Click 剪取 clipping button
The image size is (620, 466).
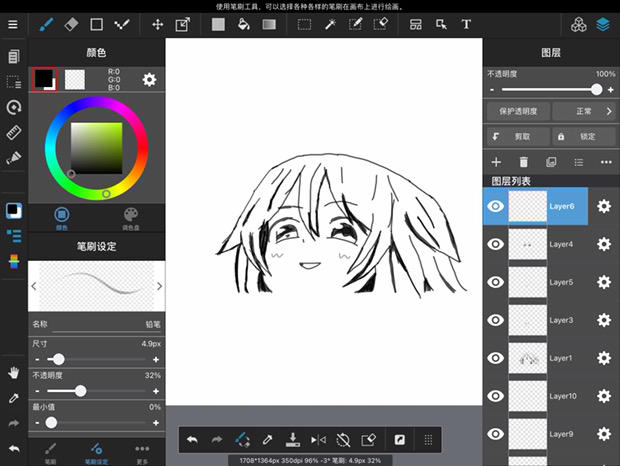(518, 137)
